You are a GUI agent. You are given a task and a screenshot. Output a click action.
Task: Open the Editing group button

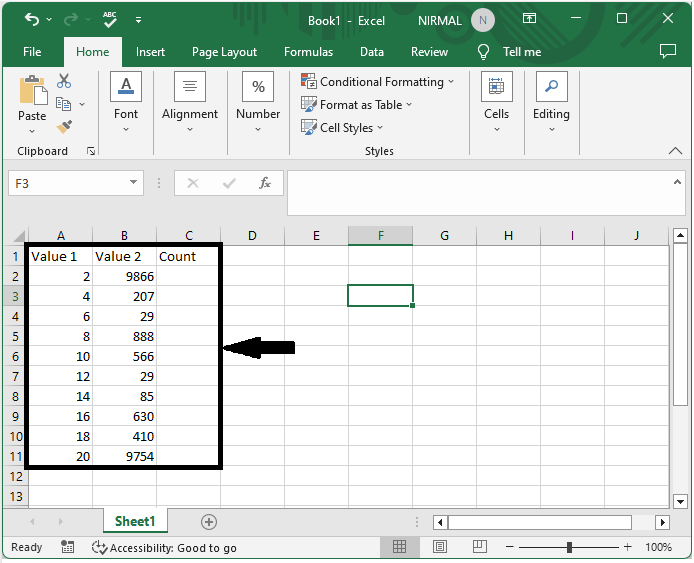(551, 103)
